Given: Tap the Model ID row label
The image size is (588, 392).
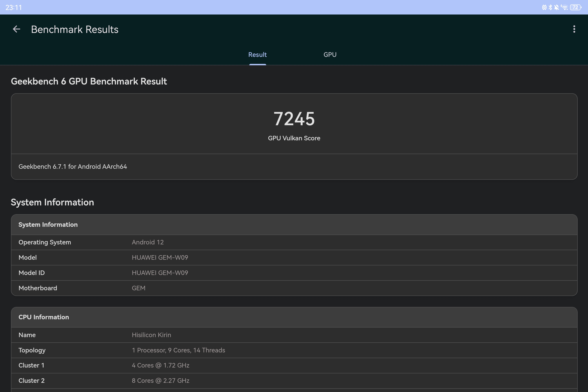Looking at the screenshot, I should (x=32, y=273).
